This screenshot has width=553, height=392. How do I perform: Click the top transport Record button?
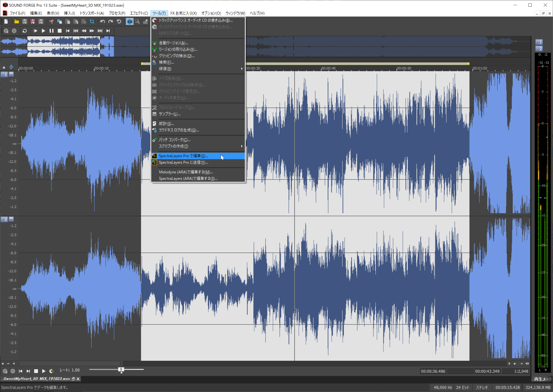click(x=14, y=31)
